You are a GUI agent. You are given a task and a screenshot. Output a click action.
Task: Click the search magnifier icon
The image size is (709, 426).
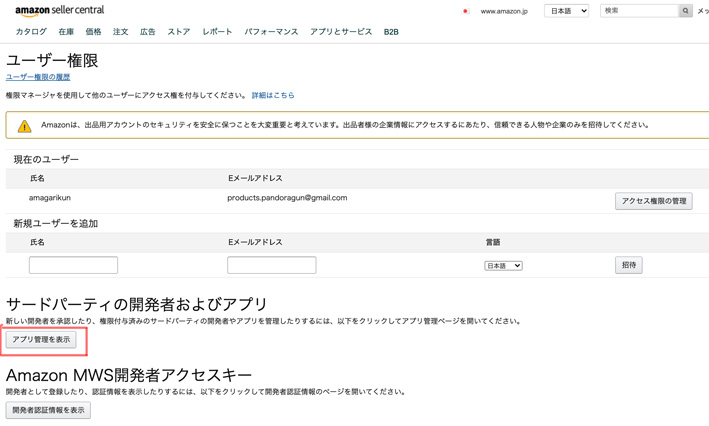pyautogui.click(x=685, y=11)
